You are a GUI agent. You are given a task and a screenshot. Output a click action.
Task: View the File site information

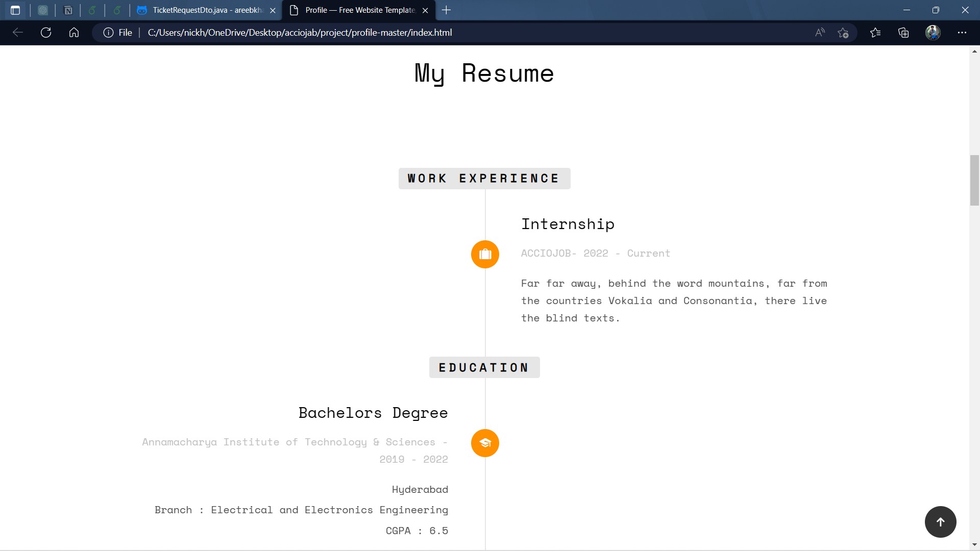point(118,33)
